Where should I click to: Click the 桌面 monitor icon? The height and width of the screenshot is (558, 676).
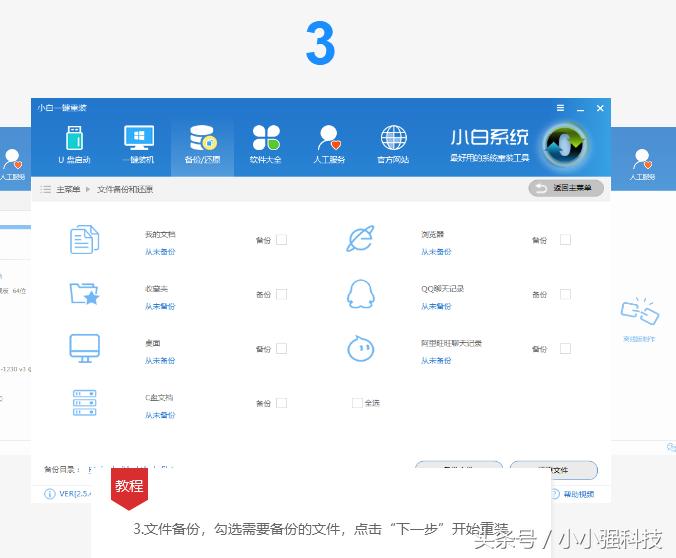(84, 348)
